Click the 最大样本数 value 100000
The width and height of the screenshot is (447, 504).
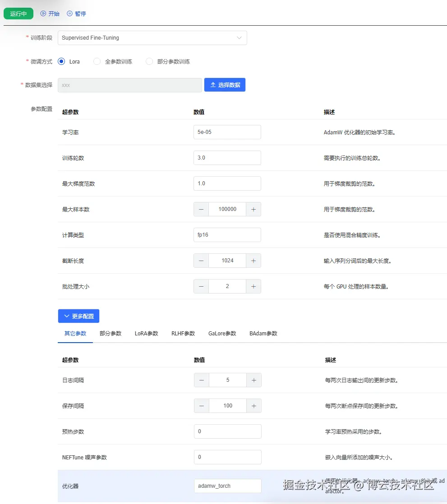pos(227,209)
